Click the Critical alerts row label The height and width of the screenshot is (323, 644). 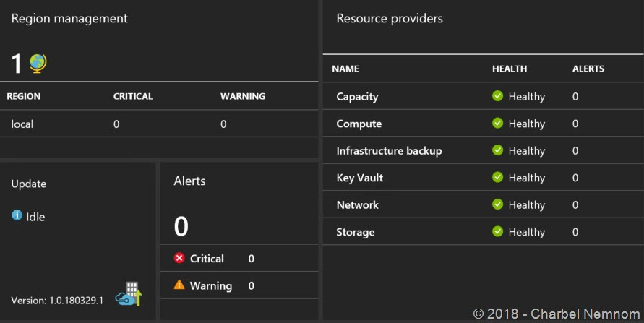[207, 259]
